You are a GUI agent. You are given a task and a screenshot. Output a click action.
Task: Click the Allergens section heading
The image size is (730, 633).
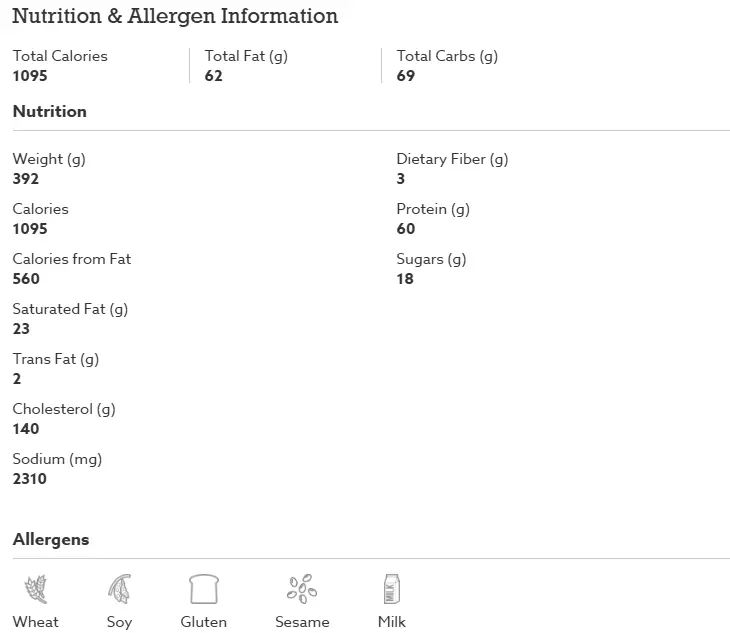(51, 540)
